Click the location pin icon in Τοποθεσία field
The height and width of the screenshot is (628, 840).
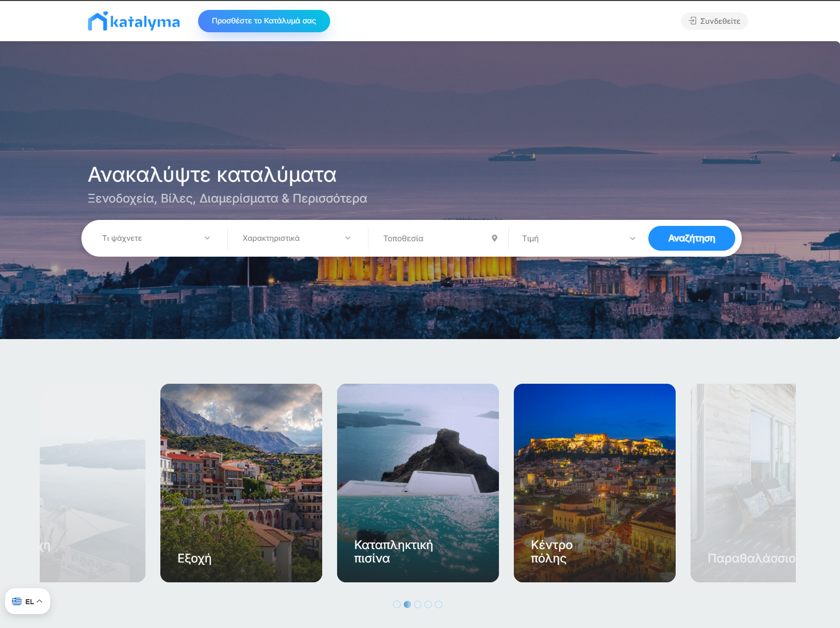tap(494, 238)
